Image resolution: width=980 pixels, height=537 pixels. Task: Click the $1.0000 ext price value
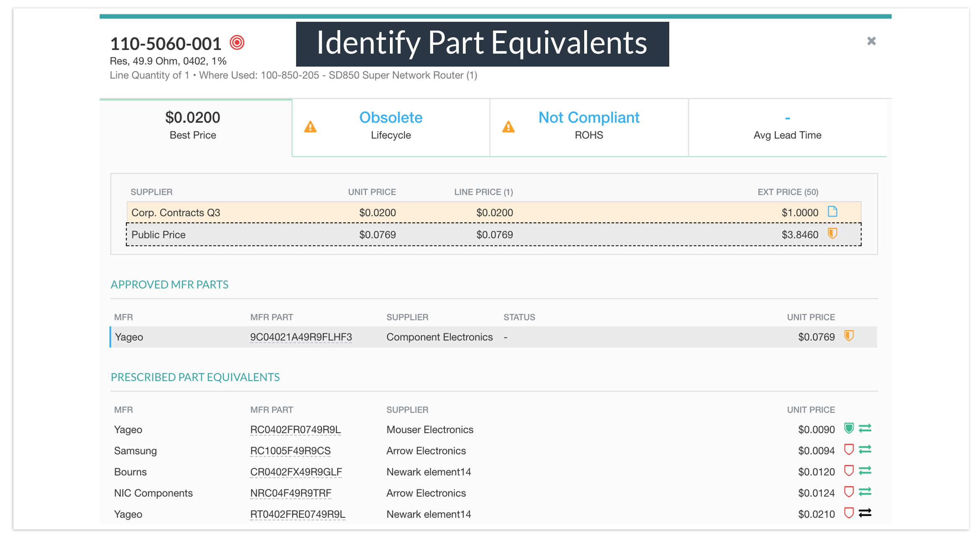click(x=800, y=213)
